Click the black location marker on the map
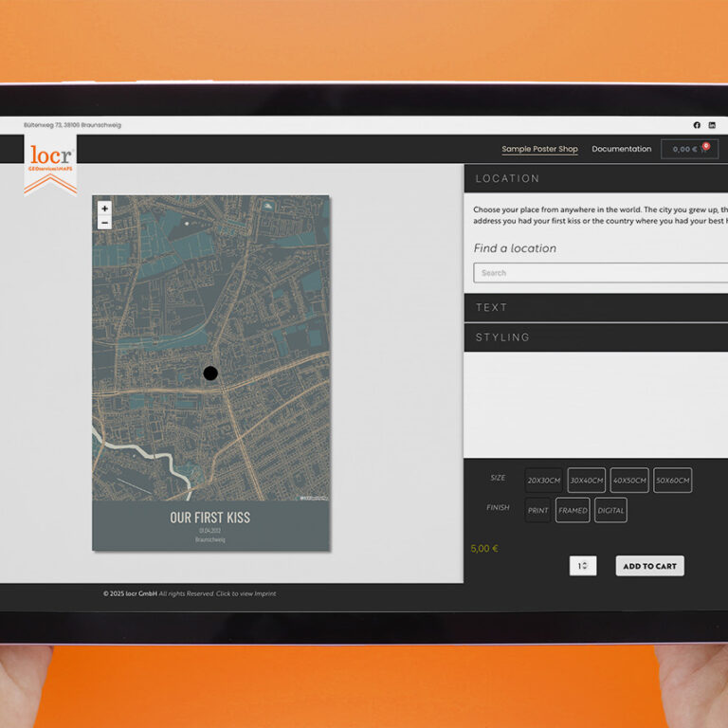Image resolution: width=728 pixels, height=728 pixels. [x=210, y=373]
